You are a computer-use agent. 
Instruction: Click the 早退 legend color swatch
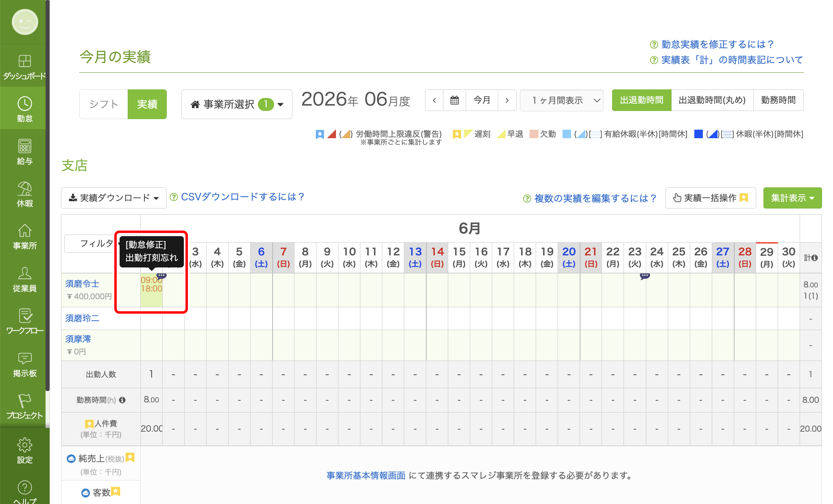coord(502,134)
